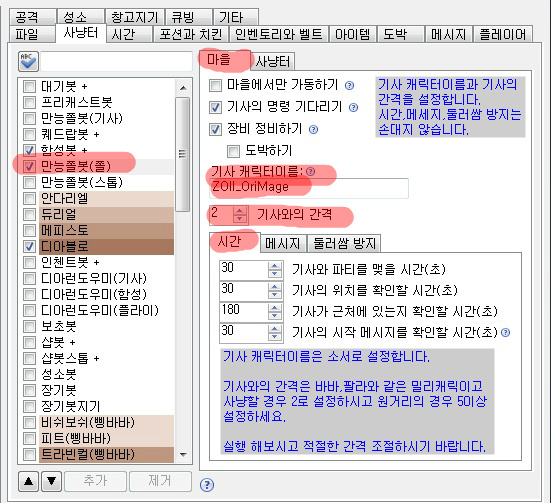Uncheck the 만능쫄봇(쫄) checkbox

point(30,166)
